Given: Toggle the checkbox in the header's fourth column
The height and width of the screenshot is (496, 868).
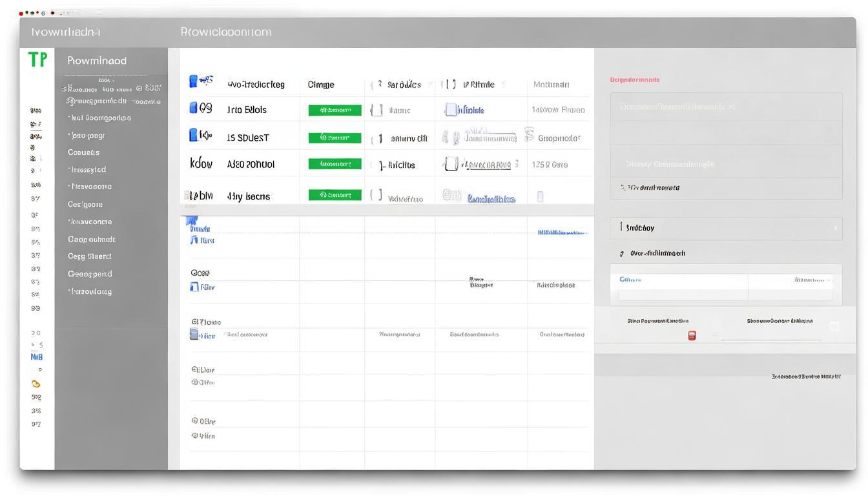Looking at the screenshot, I should (x=449, y=85).
